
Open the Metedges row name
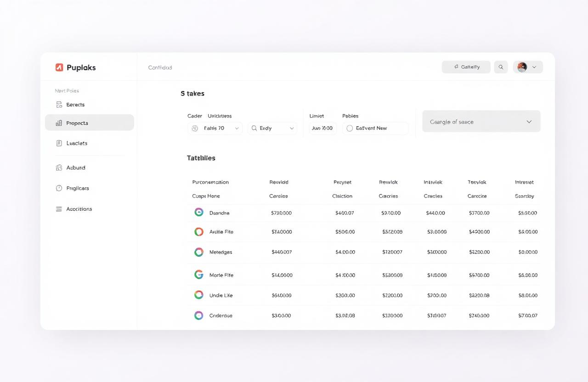[220, 252]
